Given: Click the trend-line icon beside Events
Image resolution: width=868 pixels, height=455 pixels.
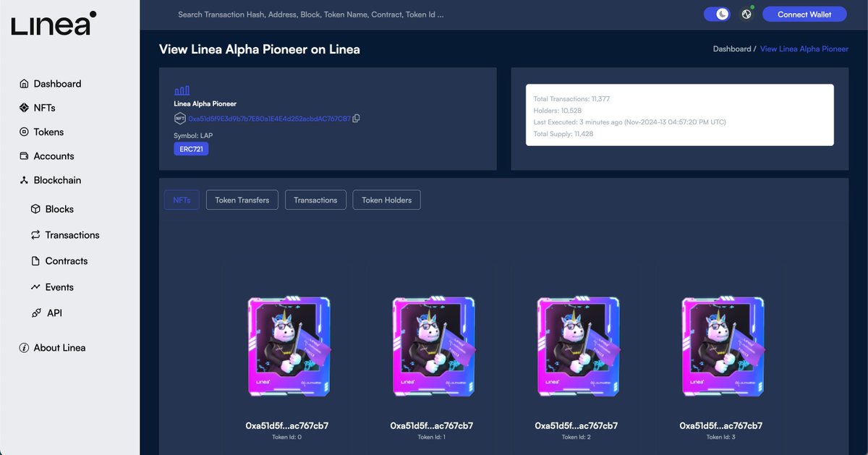Looking at the screenshot, I should [x=35, y=287].
